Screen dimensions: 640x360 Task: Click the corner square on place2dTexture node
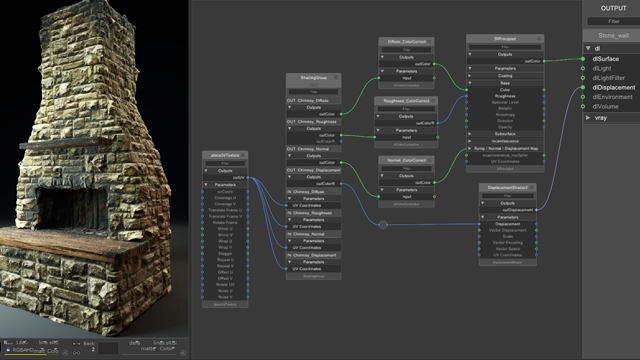point(243,155)
